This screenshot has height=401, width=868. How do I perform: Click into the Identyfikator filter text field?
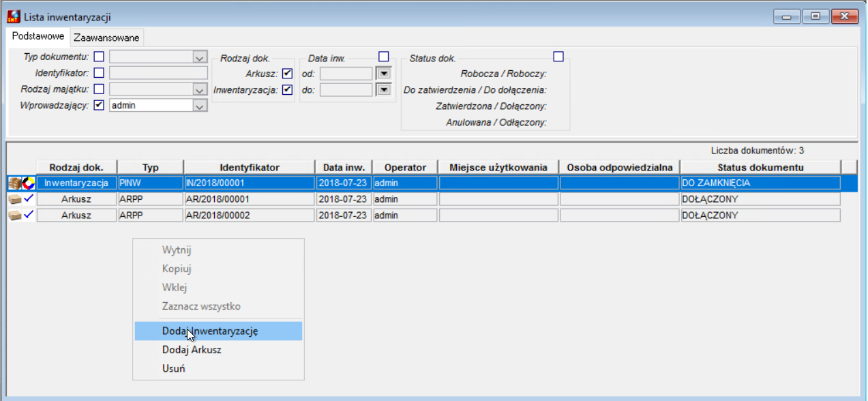tap(158, 73)
